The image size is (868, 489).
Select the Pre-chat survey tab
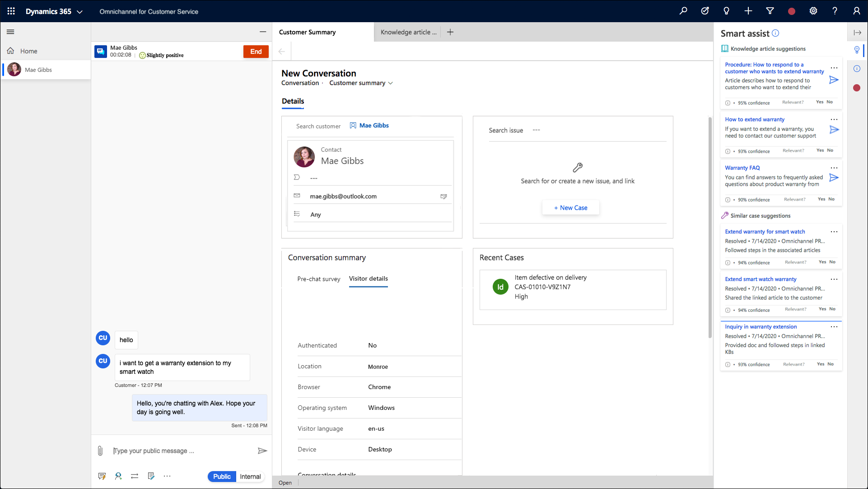pyautogui.click(x=318, y=278)
